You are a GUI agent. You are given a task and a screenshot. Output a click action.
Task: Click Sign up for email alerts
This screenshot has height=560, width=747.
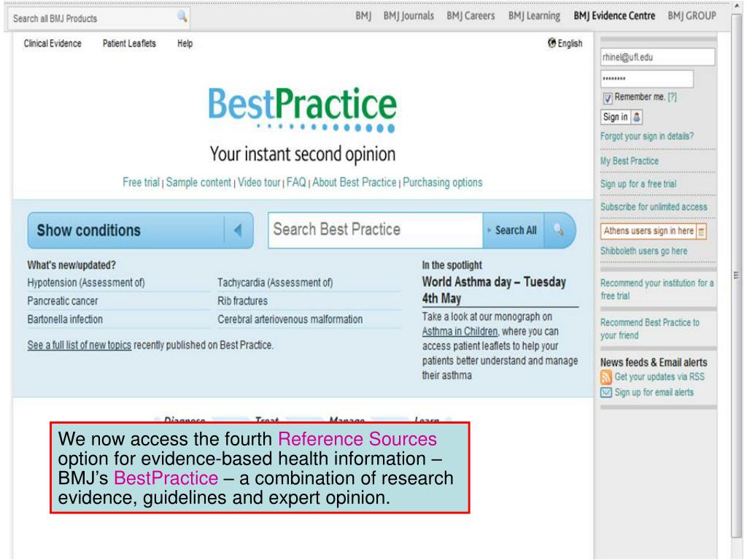pyautogui.click(x=654, y=392)
